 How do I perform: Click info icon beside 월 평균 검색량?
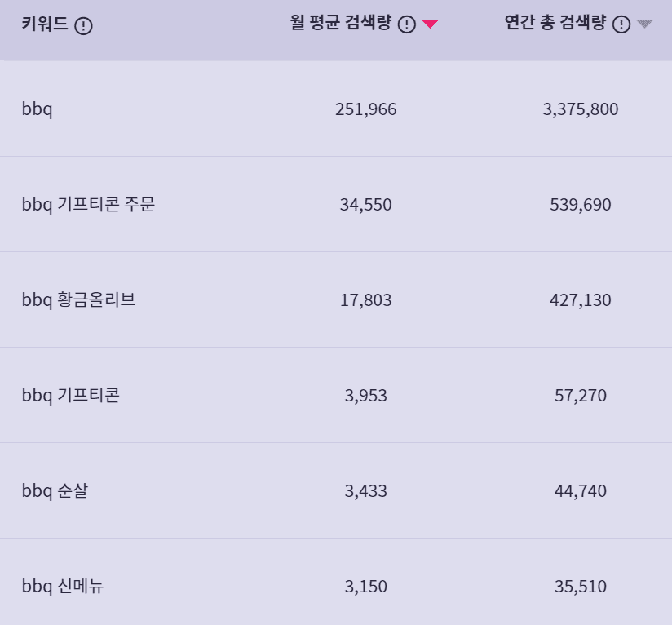(407, 24)
